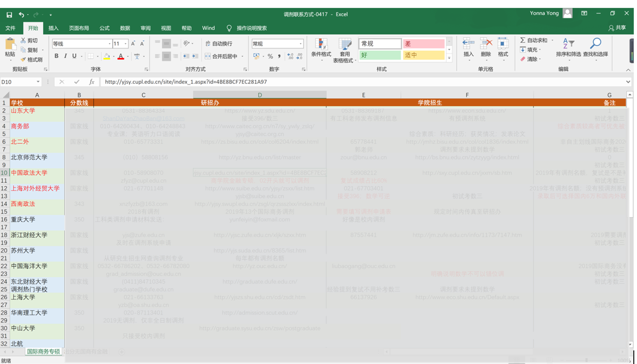Click the Redo arrow icon
Image resolution: width=637 pixels, height=364 pixels.
pos(36,15)
